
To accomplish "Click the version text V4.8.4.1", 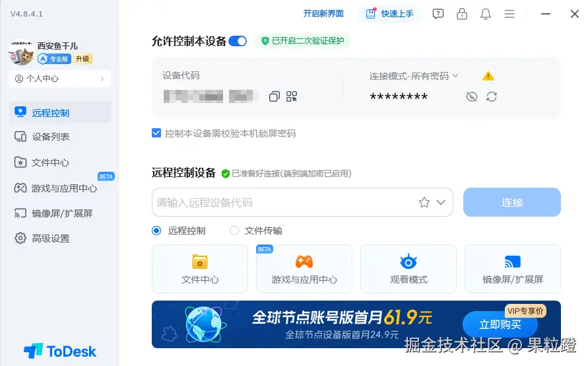I will point(26,14).
